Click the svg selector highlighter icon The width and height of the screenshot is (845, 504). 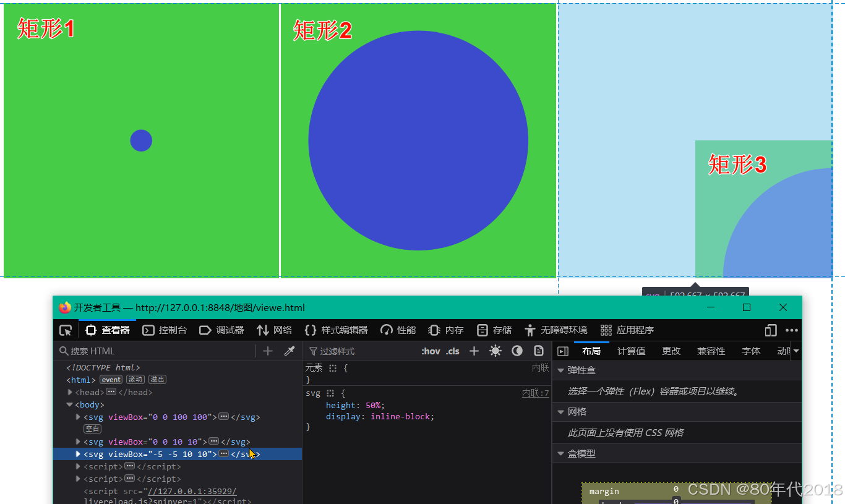pyautogui.click(x=331, y=393)
